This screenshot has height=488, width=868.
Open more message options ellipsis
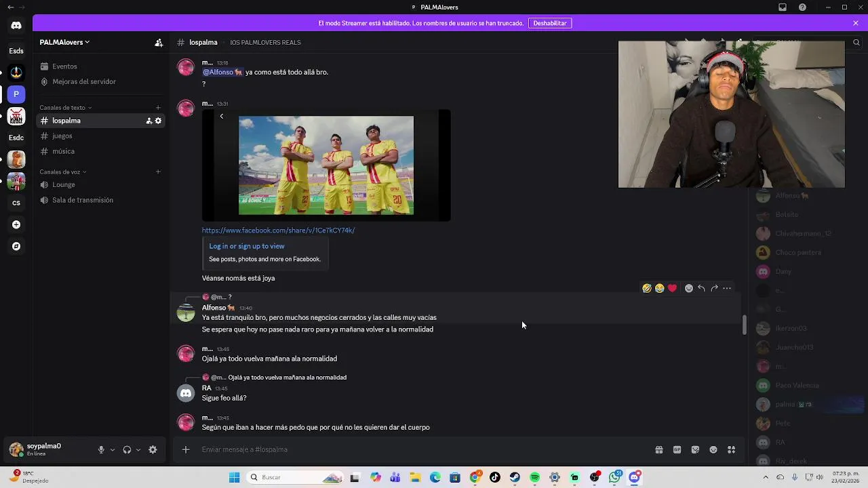727,288
